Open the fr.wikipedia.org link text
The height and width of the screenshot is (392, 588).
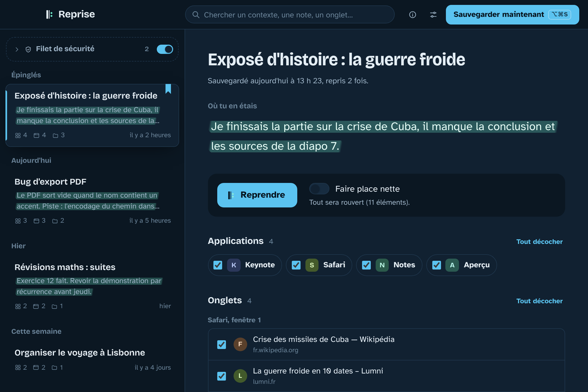275,350
